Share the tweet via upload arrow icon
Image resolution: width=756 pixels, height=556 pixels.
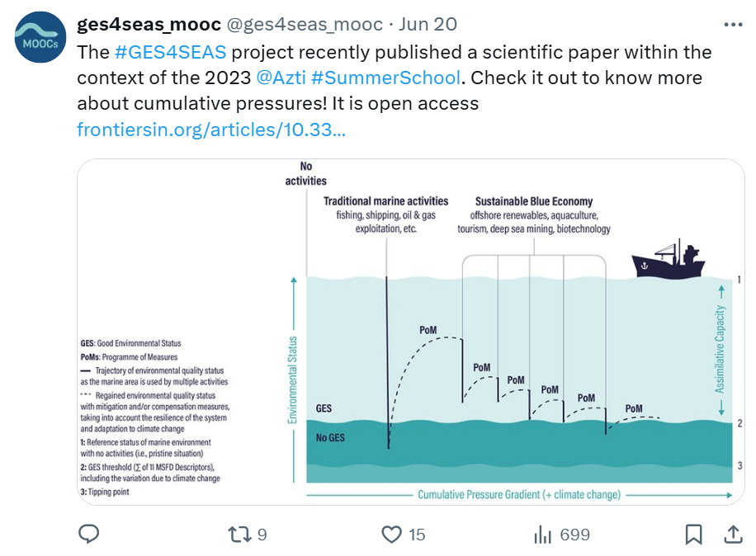pos(732,535)
